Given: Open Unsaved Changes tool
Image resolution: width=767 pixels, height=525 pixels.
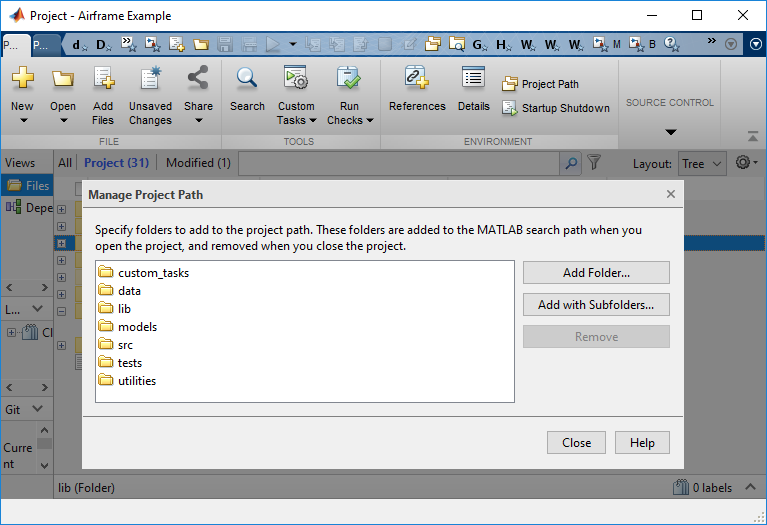Looking at the screenshot, I should coord(150,80).
